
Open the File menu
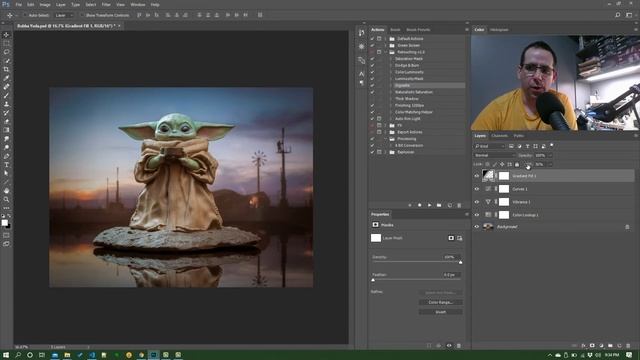pos(18,4)
